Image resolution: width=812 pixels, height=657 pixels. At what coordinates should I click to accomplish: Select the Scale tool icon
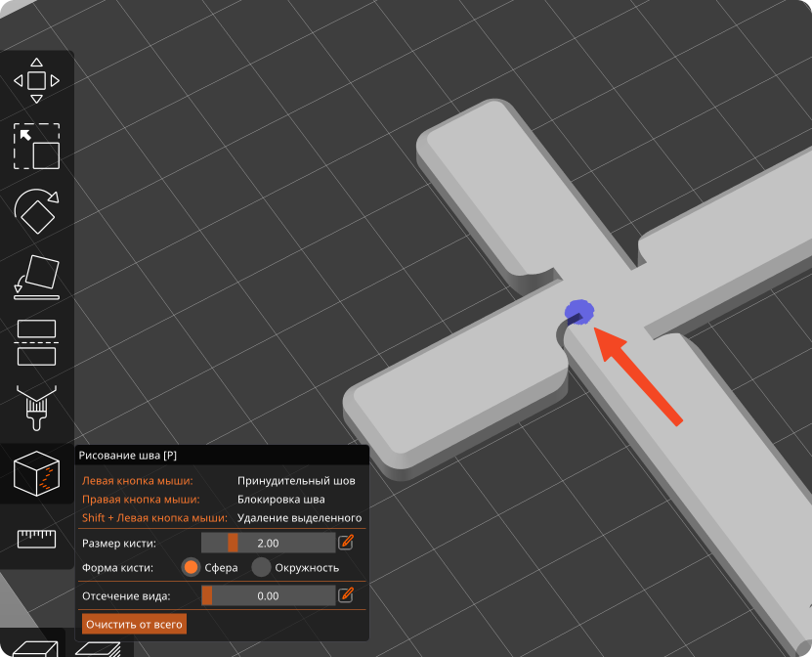click(36, 147)
